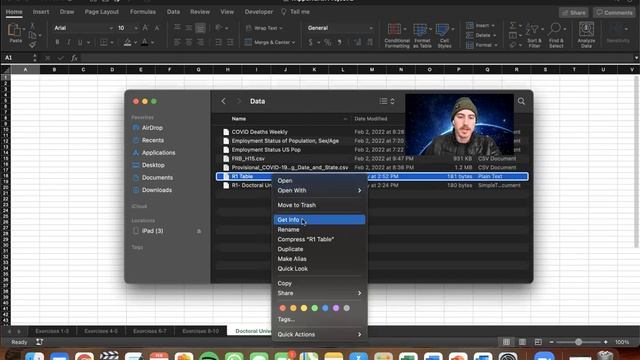Open Conditional Formatting

(397, 36)
